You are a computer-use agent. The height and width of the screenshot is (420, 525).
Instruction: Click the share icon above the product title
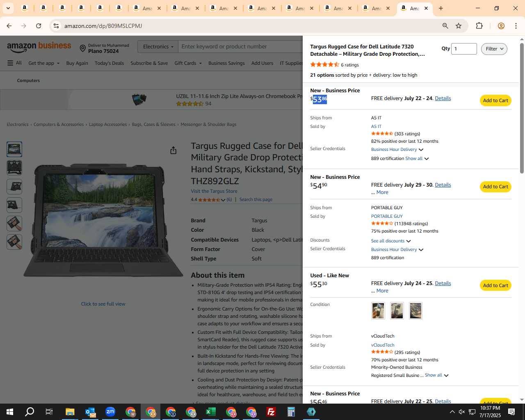(173, 151)
